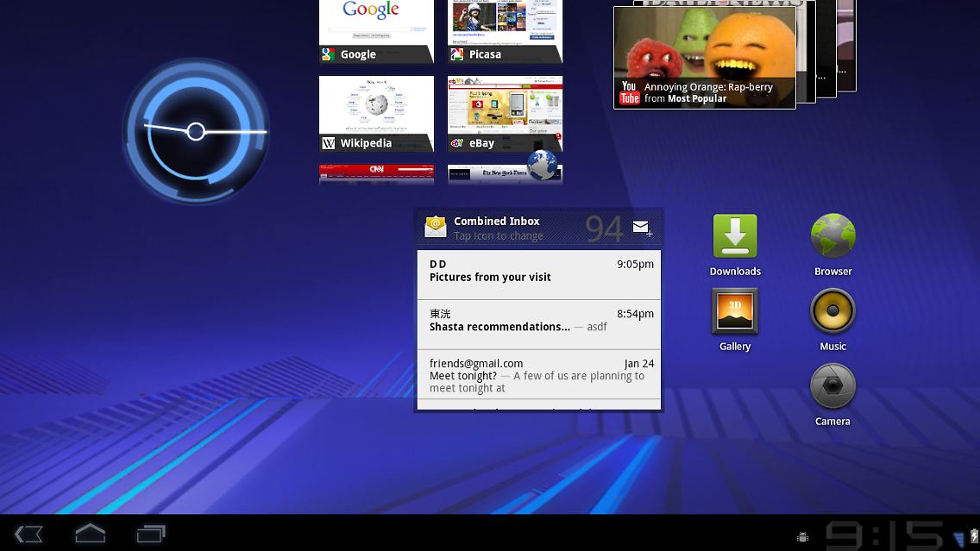Open 'Meet tonight?' email from friends@gmail.com
This screenshot has height=551, width=980.
(x=539, y=375)
